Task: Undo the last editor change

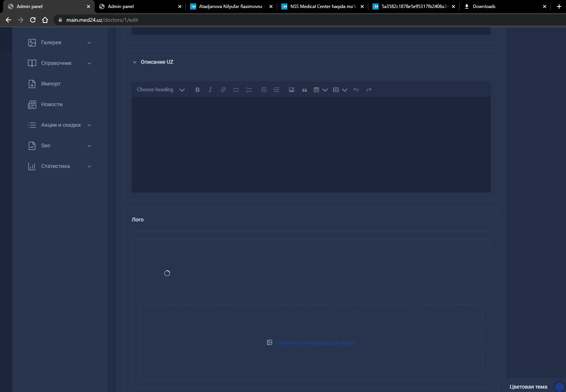Action: click(x=356, y=90)
